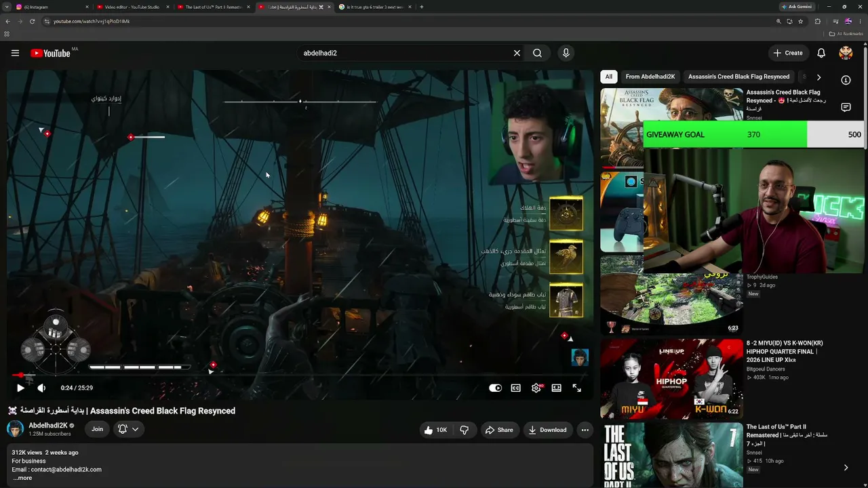Viewport: 868px width, 488px height.
Task: Dislike the video
Action: (465, 430)
